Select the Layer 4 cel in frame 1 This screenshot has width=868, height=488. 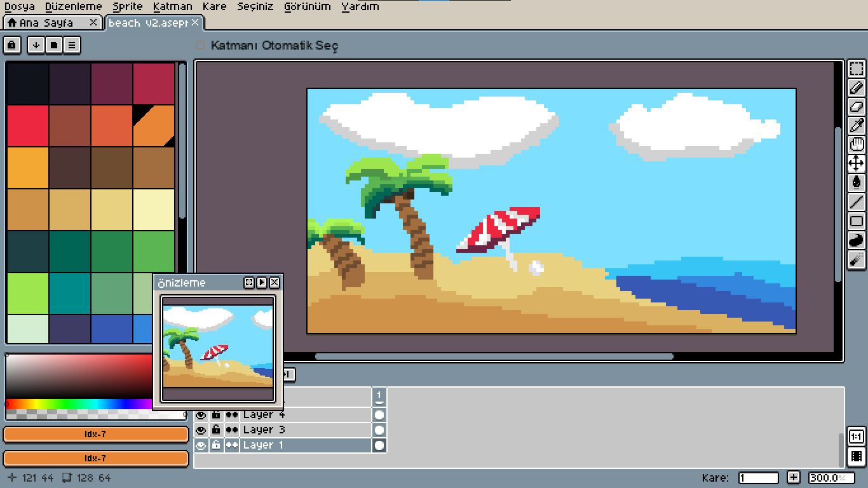(379, 415)
